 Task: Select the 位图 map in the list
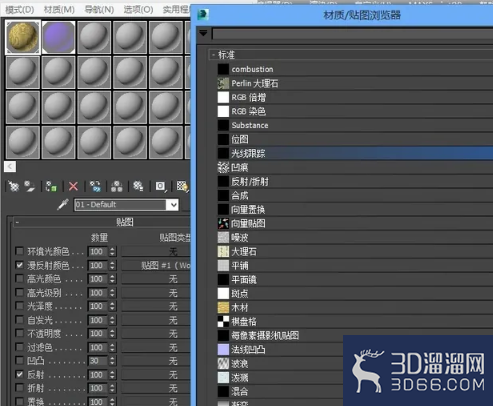pos(355,139)
